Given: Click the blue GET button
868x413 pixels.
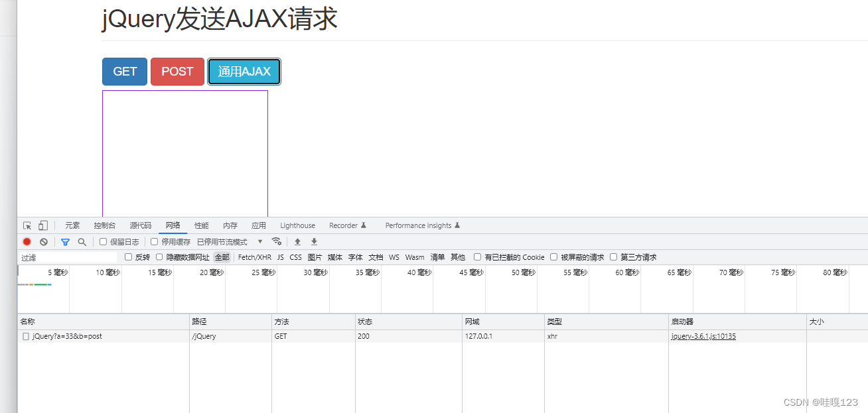Looking at the screenshot, I should pyautogui.click(x=124, y=71).
